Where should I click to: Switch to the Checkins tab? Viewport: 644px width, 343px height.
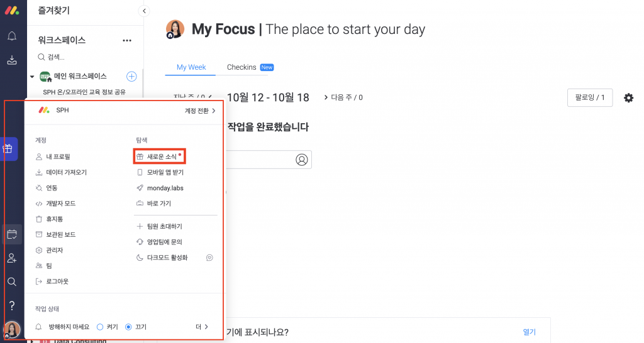click(x=241, y=67)
